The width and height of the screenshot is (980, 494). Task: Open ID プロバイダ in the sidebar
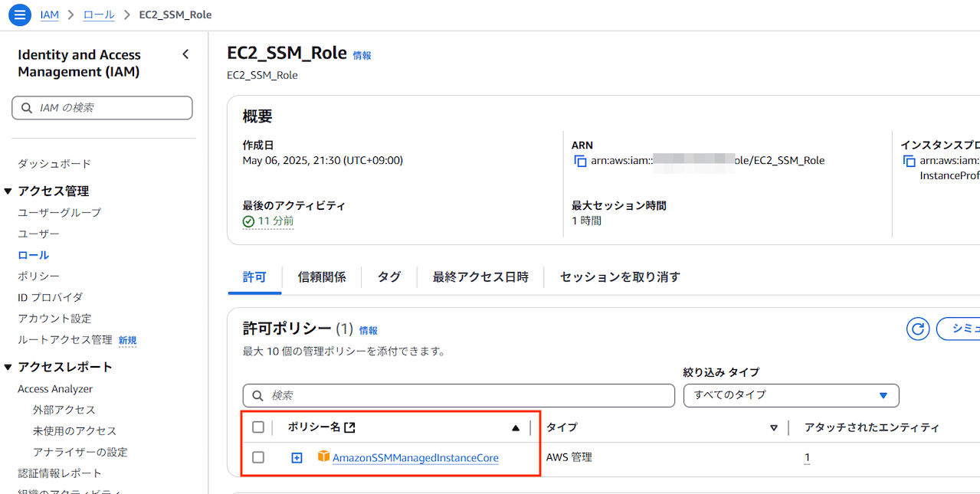[50, 297]
